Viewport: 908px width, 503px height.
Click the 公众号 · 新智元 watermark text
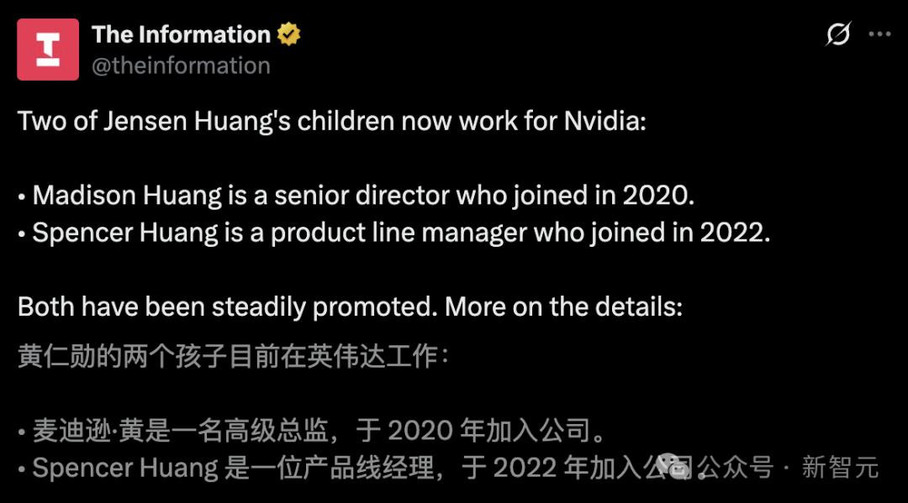788,467
